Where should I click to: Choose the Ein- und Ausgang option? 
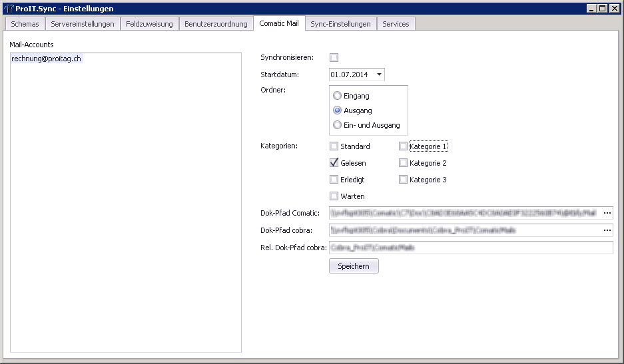337,125
